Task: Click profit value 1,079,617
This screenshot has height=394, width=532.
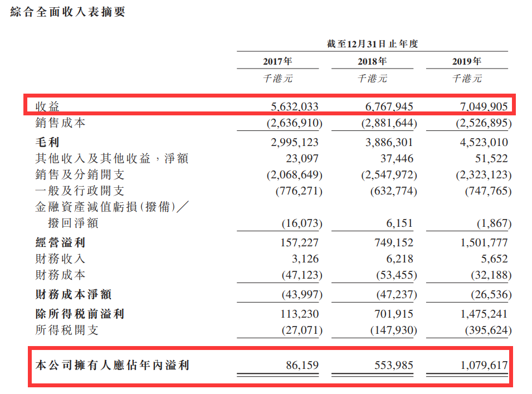Action: point(484,365)
